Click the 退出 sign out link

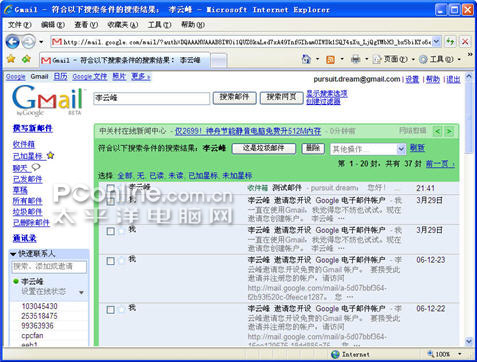453,79
